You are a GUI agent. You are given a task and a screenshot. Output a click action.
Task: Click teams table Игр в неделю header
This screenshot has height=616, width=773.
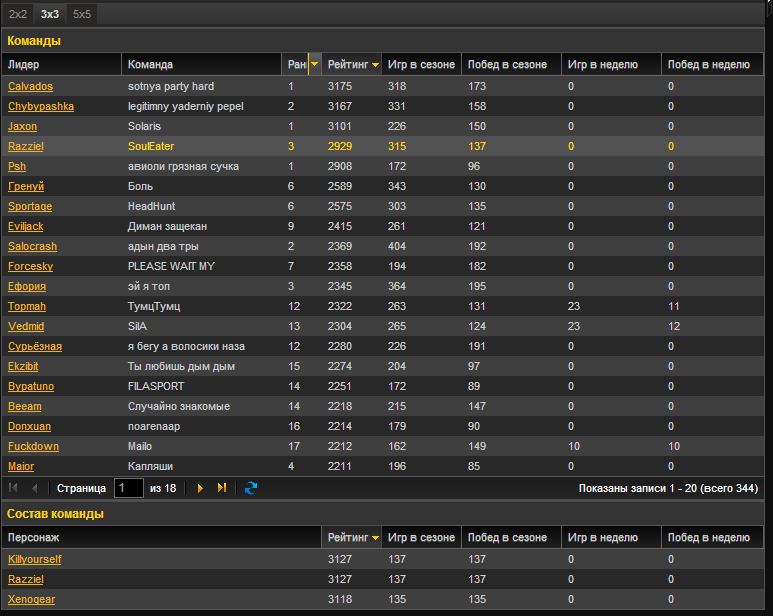(x=611, y=65)
